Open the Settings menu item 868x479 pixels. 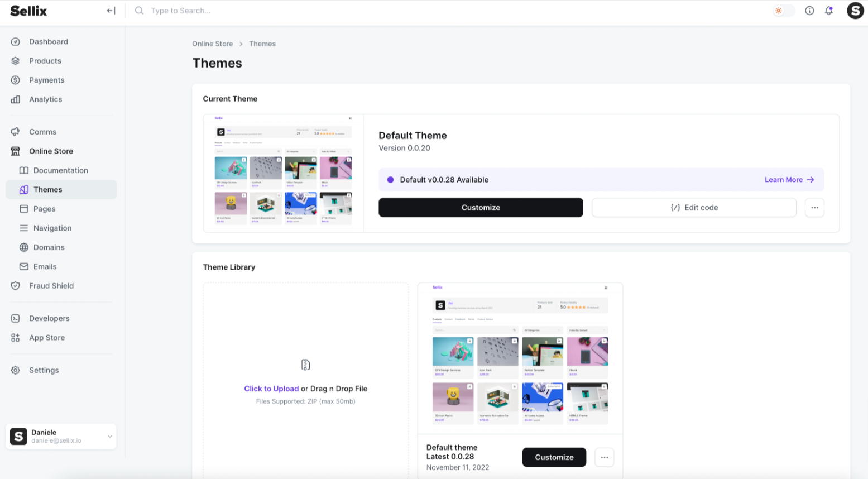tap(44, 370)
